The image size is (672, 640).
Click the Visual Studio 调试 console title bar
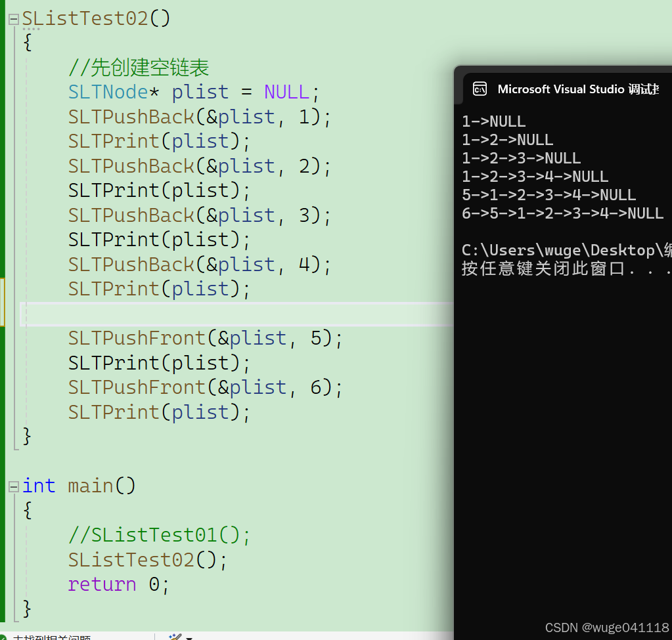[578, 89]
